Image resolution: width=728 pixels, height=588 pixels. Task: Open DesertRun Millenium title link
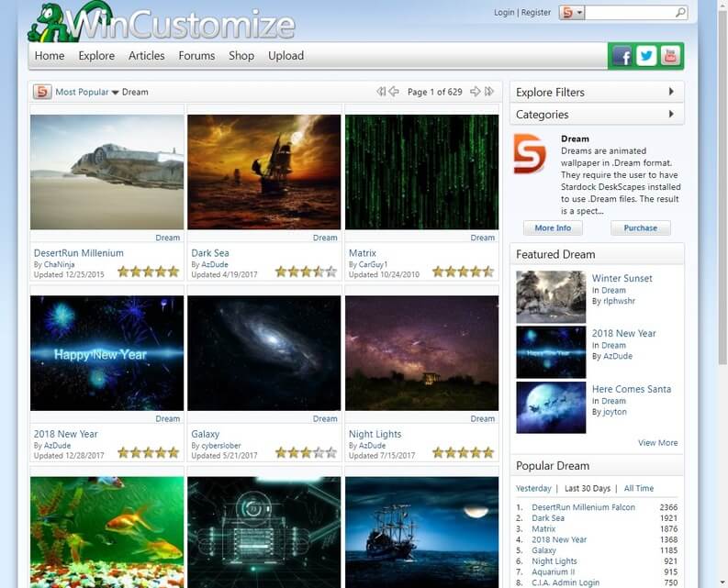pos(78,253)
